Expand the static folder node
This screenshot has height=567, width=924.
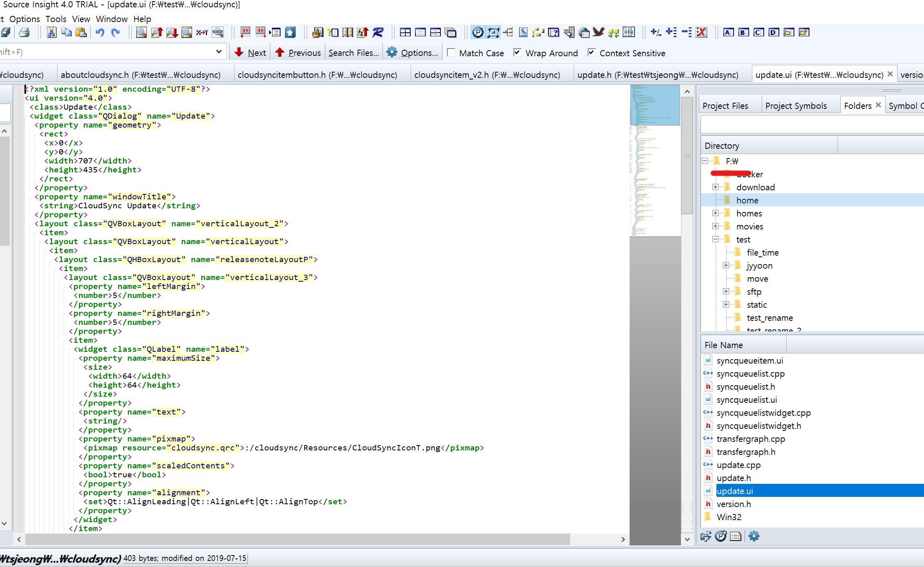click(x=726, y=304)
